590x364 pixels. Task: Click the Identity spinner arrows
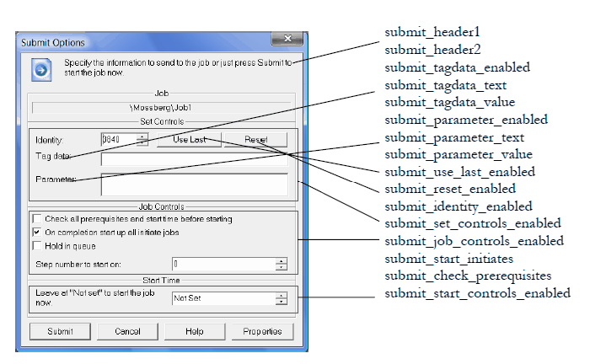click(142, 140)
